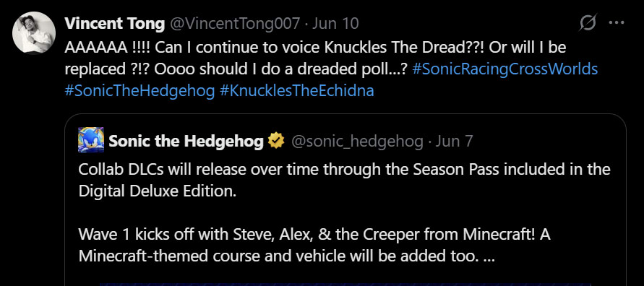Click the Jun 10 tweet timestamp

pos(335,23)
